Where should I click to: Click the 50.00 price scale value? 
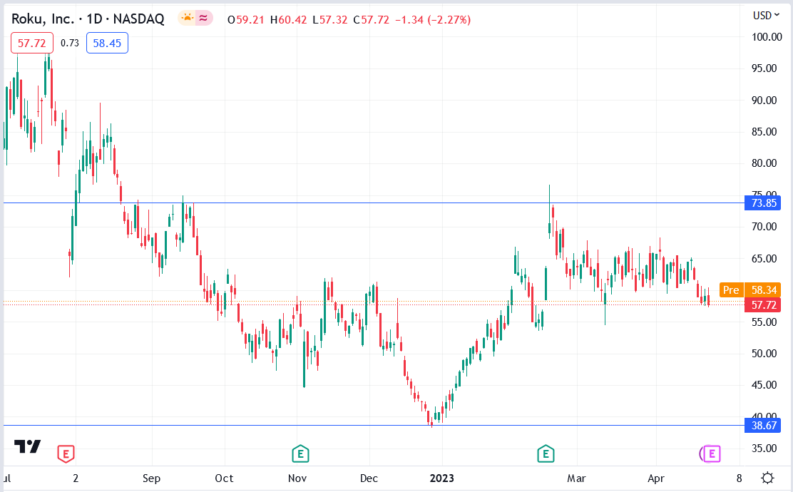click(764, 353)
